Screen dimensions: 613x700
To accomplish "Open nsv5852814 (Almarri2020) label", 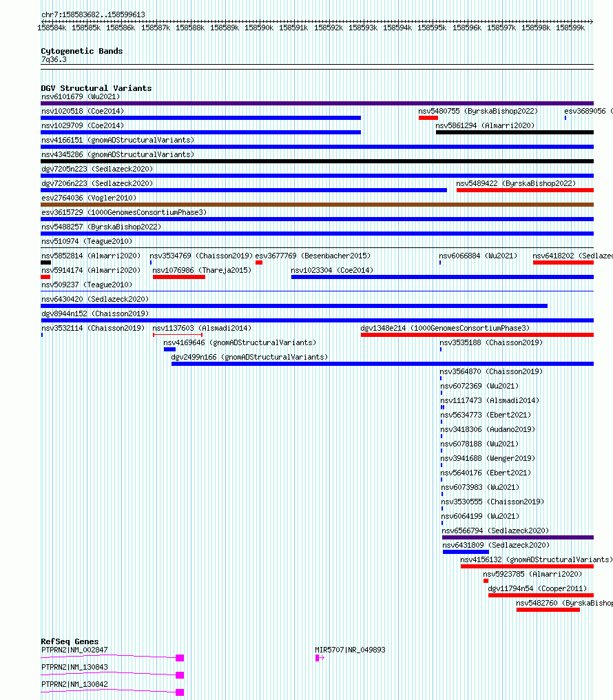I will point(90,256).
